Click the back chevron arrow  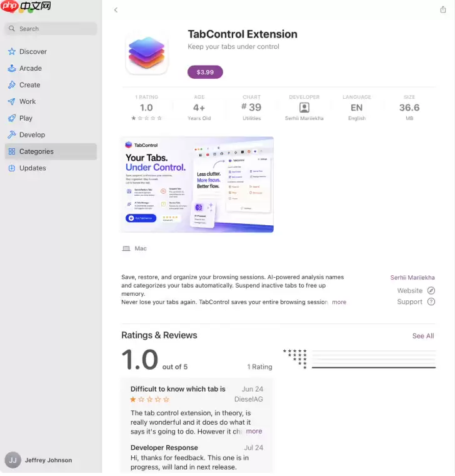point(116,10)
